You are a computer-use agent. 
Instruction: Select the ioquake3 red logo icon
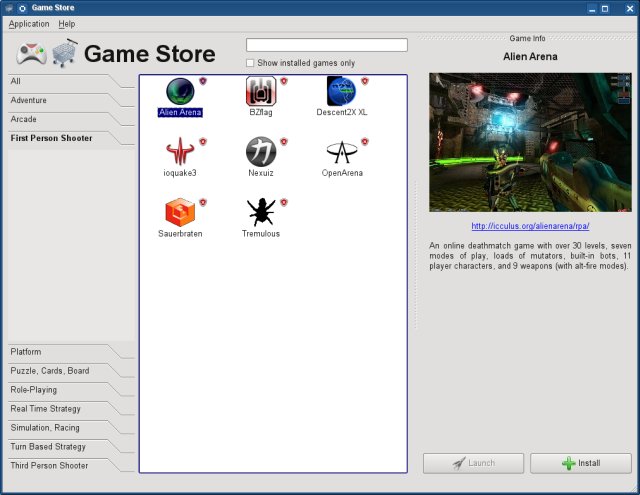click(x=180, y=151)
